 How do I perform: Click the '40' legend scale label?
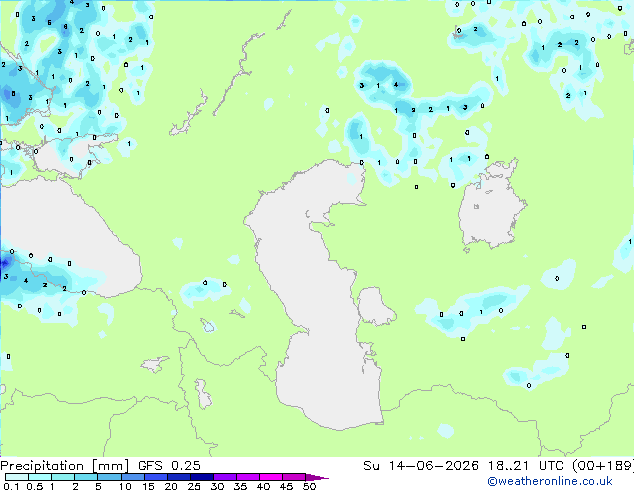[263, 486]
